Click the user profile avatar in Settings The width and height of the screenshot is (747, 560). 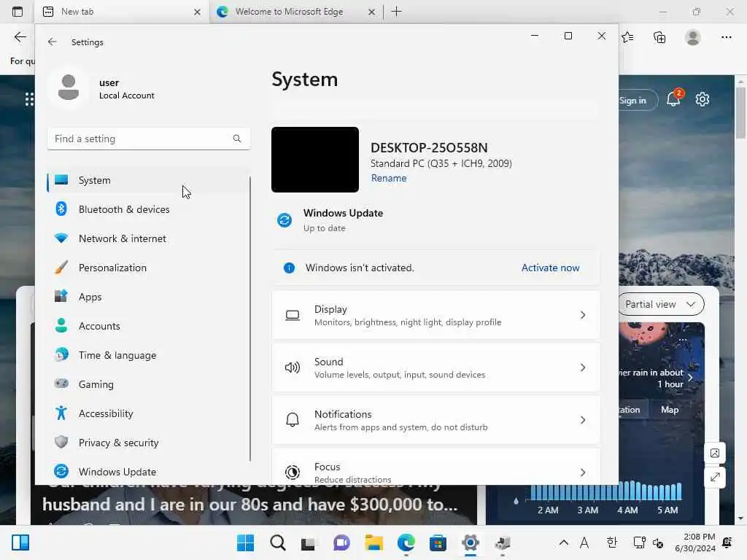coord(69,87)
